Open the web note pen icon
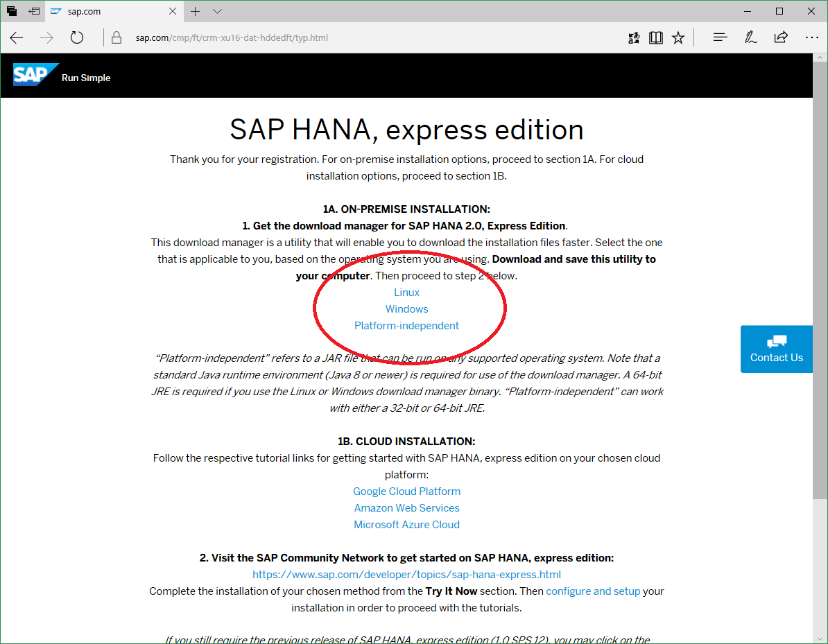This screenshot has width=828, height=644. pos(750,37)
